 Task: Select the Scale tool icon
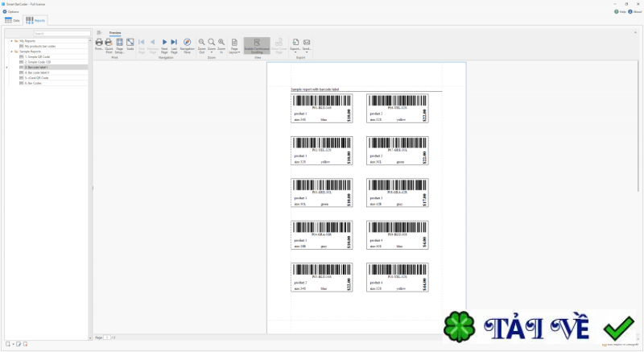[x=130, y=44]
